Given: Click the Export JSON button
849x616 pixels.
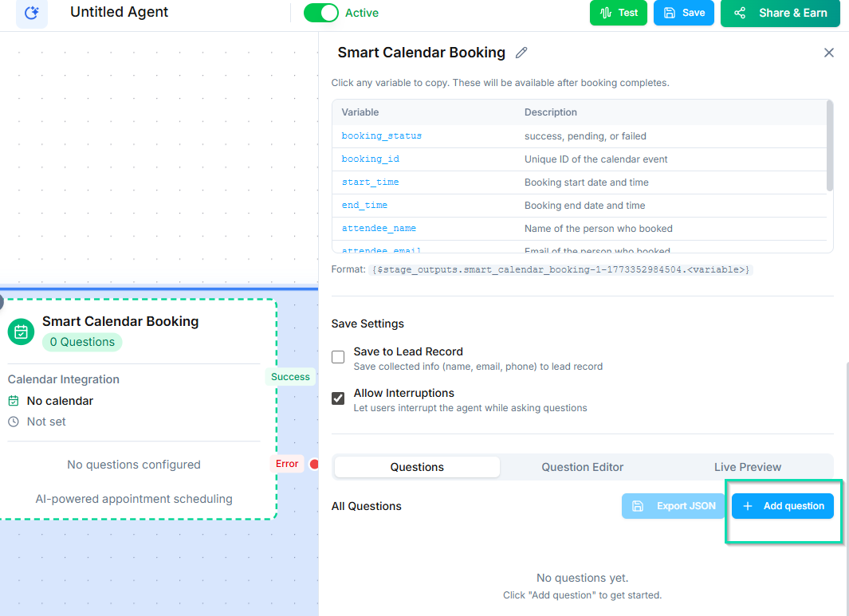Looking at the screenshot, I should [673, 506].
